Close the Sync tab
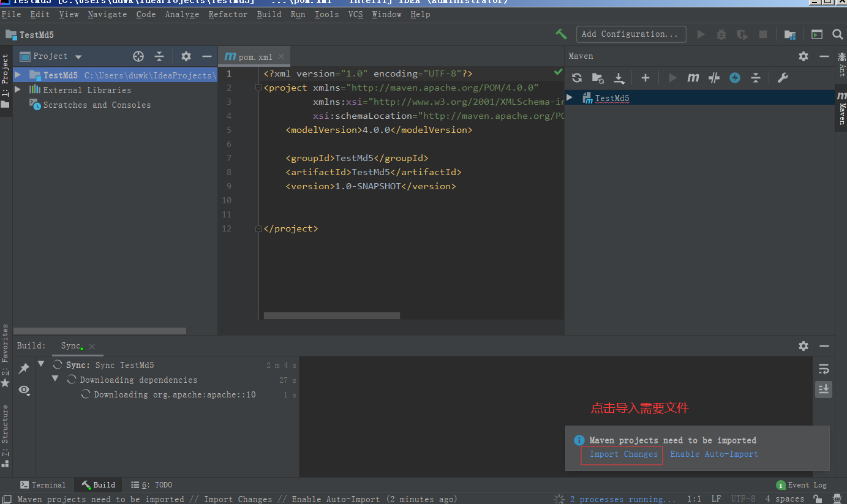The height and width of the screenshot is (504, 847). point(92,347)
